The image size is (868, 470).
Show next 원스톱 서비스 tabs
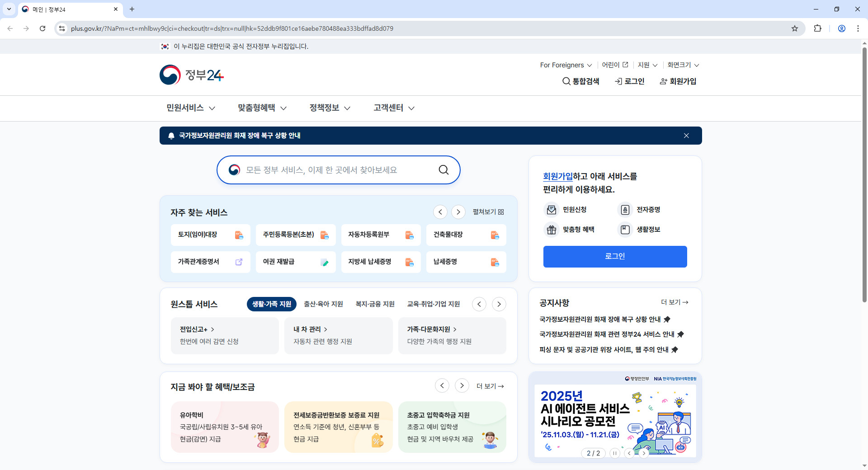[x=499, y=304]
